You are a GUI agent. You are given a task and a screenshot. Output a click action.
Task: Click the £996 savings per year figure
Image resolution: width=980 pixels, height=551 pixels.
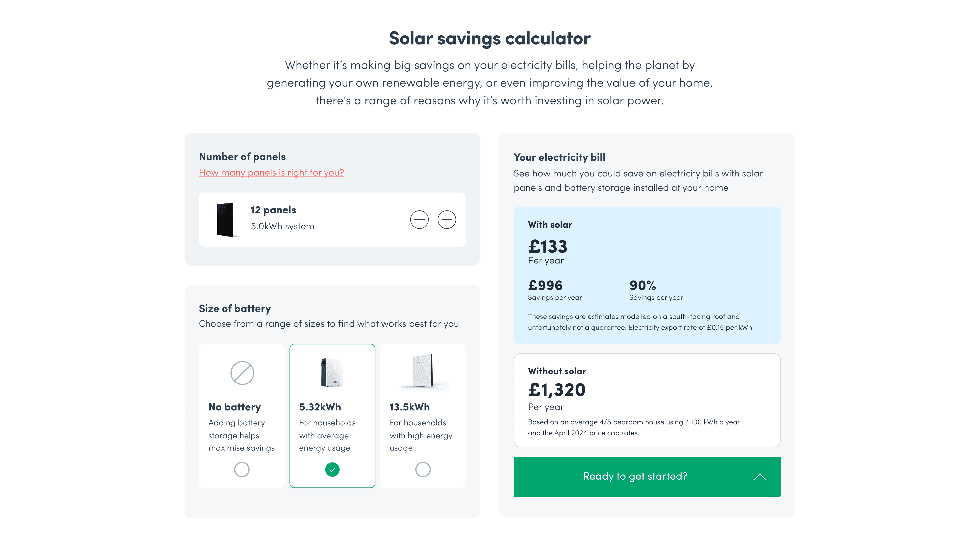[x=545, y=285]
